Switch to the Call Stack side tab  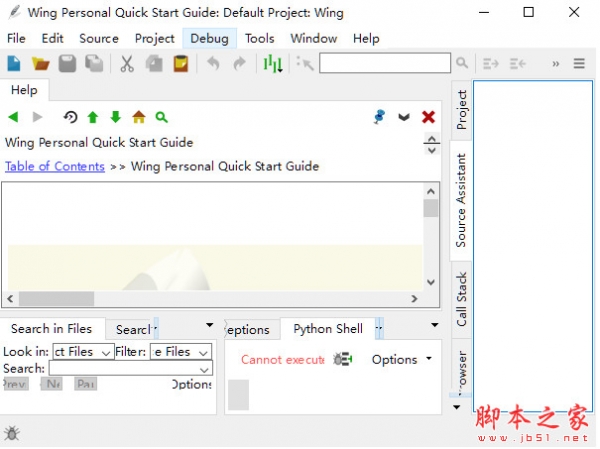[461, 299]
